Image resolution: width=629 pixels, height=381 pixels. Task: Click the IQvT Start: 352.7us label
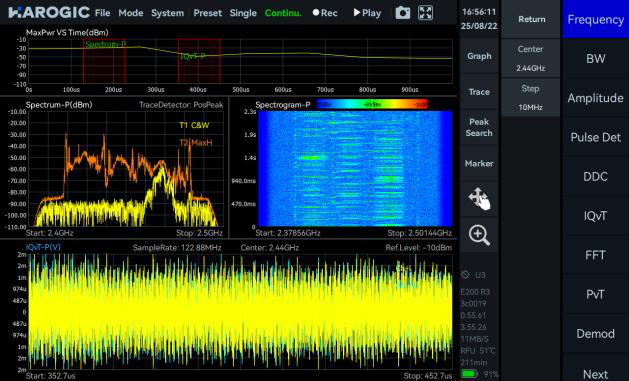point(50,376)
